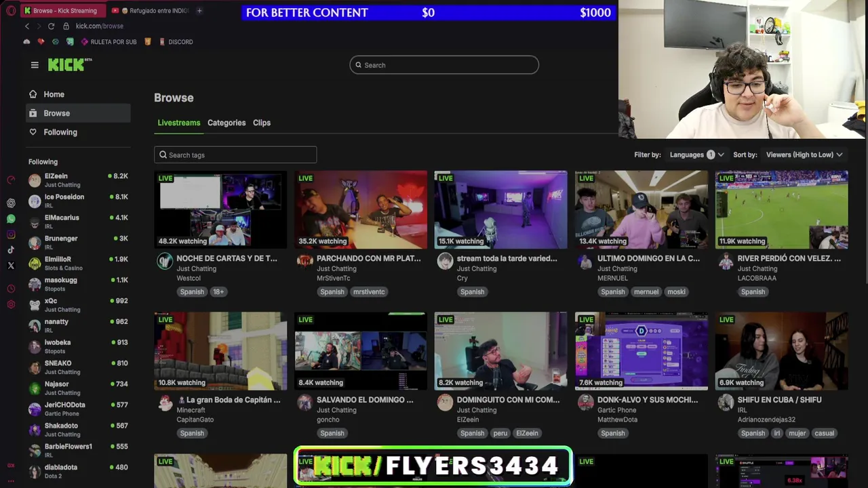
Task: Open BarbieFlowers1 in the Following list
Action: coord(78,450)
